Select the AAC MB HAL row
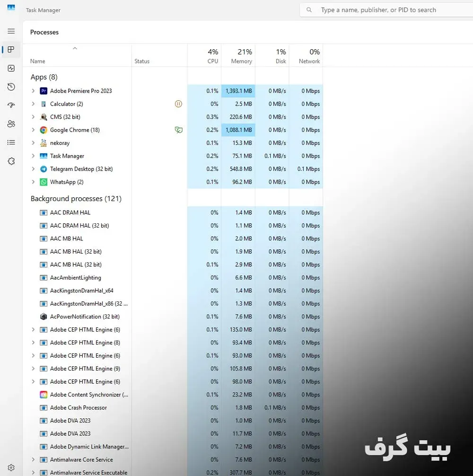 tap(173, 238)
